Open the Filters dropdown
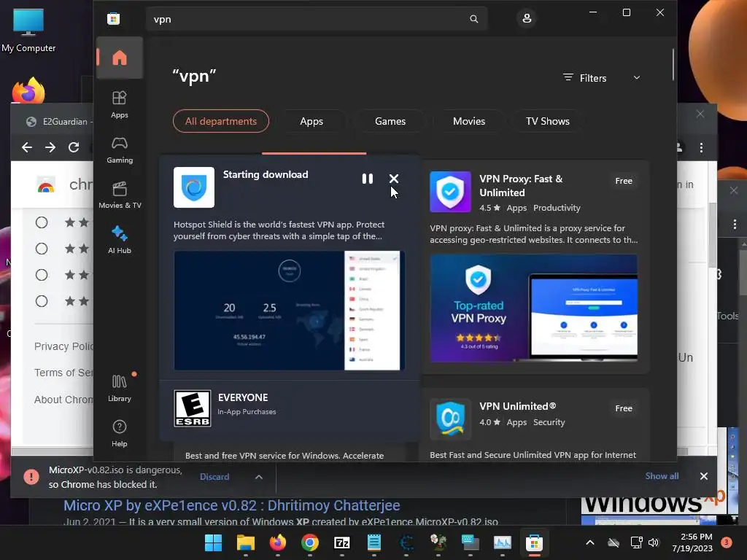The width and height of the screenshot is (747, 560). pos(601,78)
